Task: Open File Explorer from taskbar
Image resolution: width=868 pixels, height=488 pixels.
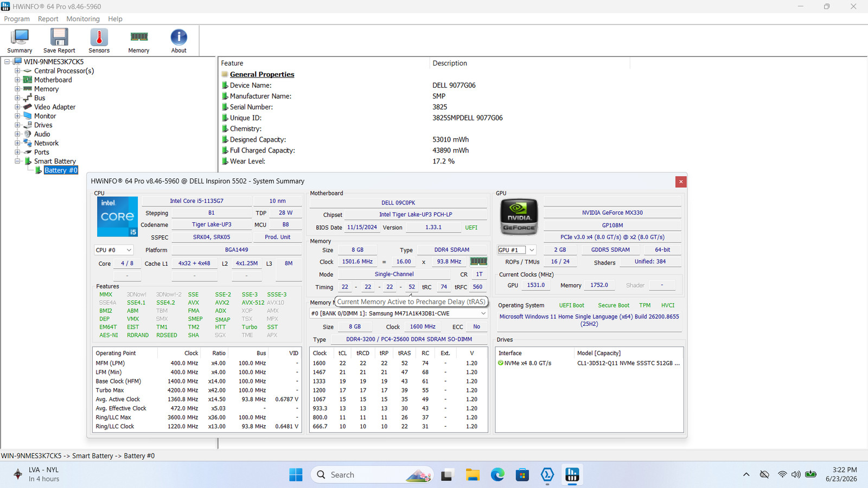Action: [x=473, y=475]
